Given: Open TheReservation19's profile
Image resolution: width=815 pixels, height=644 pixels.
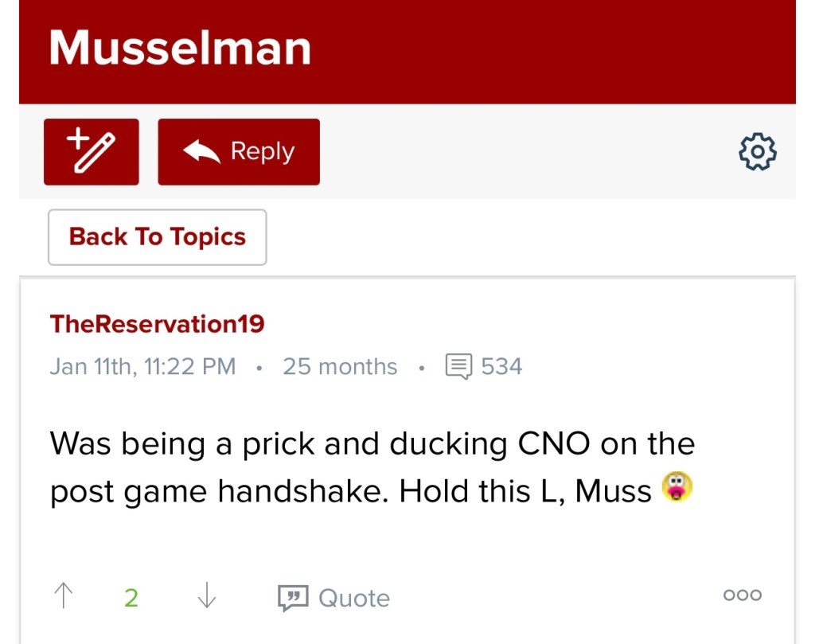Looking at the screenshot, I should click(157, 324).
